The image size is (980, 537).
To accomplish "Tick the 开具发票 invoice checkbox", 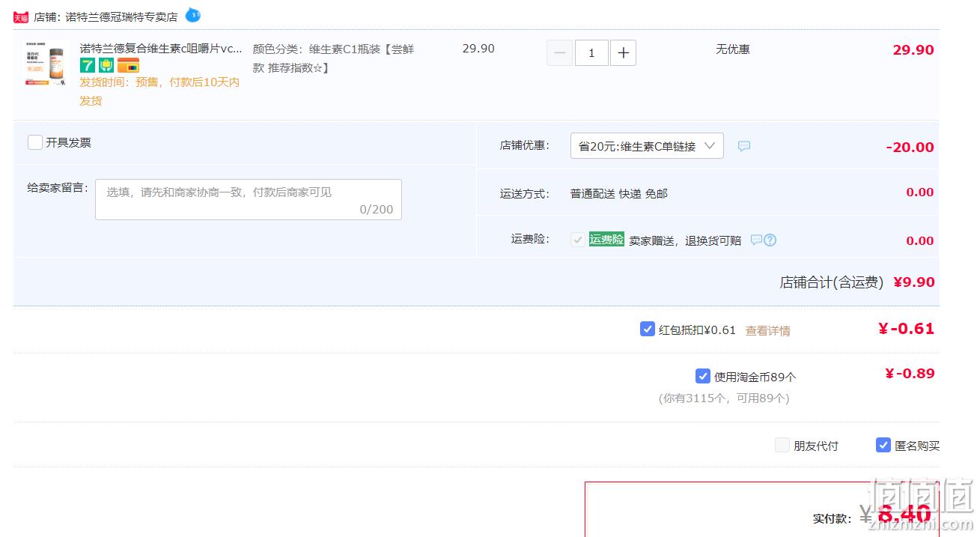I will click(35, 142).
